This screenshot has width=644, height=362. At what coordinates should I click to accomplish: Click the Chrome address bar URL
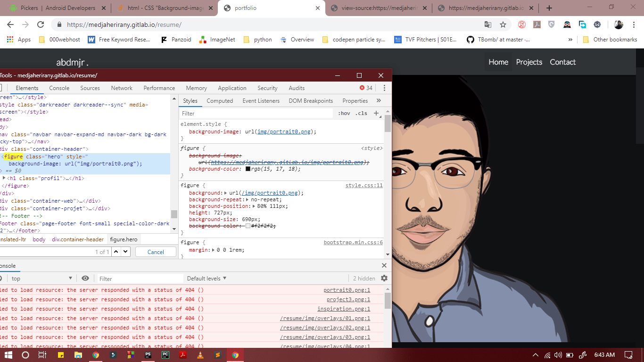124,25
